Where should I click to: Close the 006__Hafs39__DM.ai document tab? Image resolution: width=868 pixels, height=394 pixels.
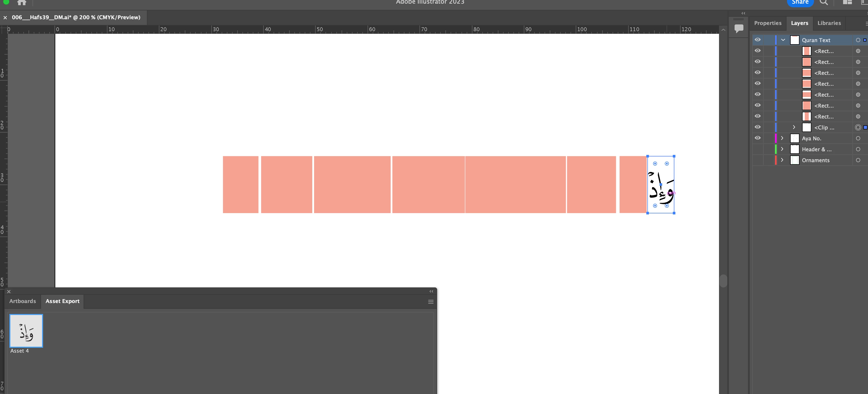pyautogui.click(x=5, y=17)
